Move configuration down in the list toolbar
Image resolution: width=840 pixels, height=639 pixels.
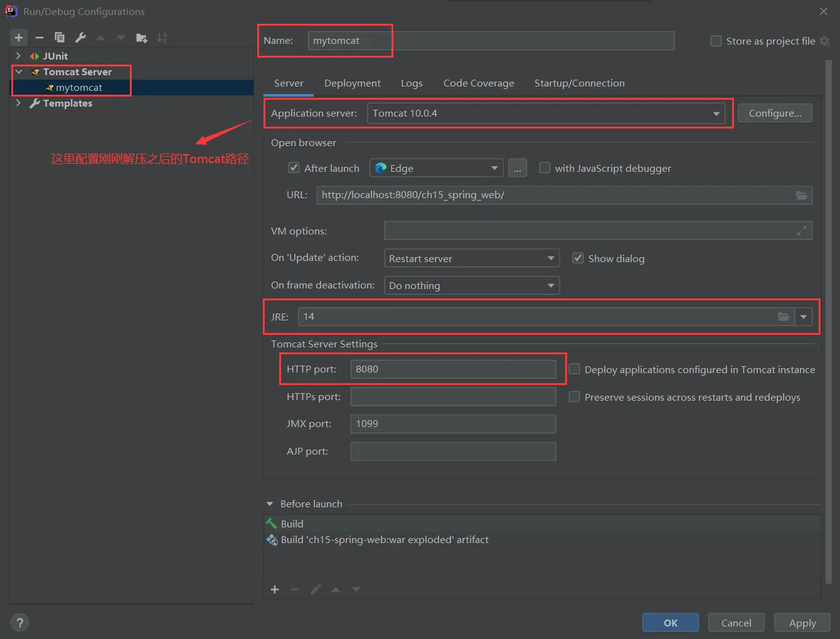click(121, 38)
